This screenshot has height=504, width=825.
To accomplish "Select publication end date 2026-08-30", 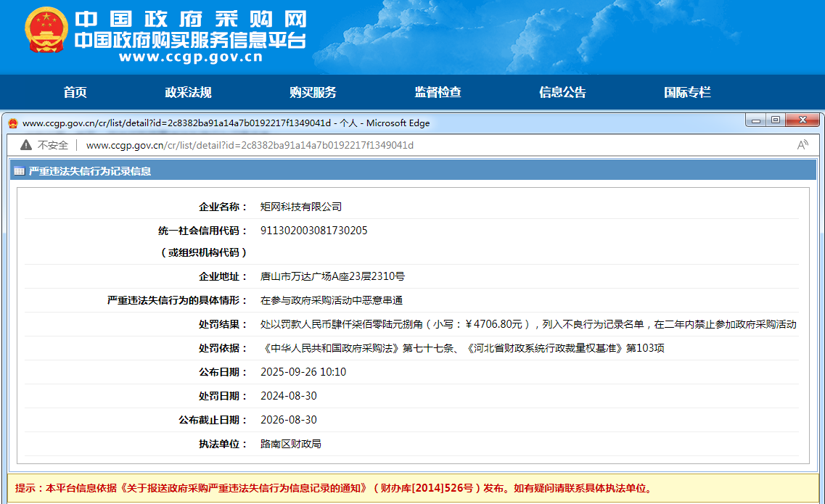I will tap(288, 420).
